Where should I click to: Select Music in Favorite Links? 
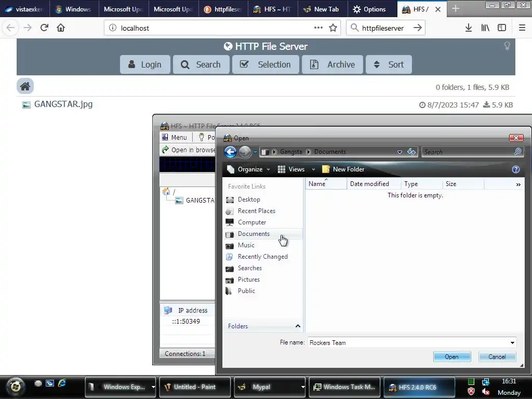coord(246,245)
